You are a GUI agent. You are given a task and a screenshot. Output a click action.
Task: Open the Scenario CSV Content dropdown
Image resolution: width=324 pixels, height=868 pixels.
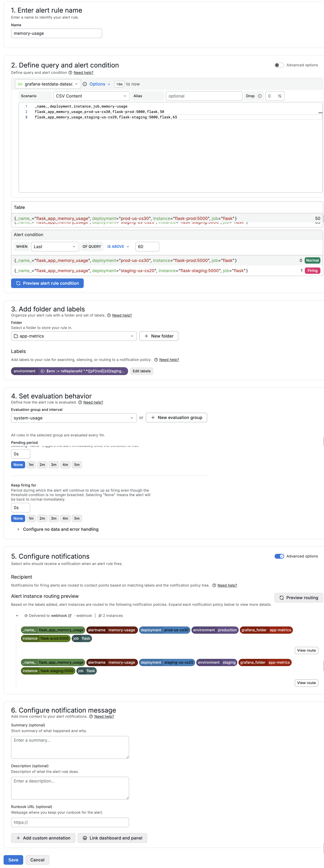tap(91, 96)
